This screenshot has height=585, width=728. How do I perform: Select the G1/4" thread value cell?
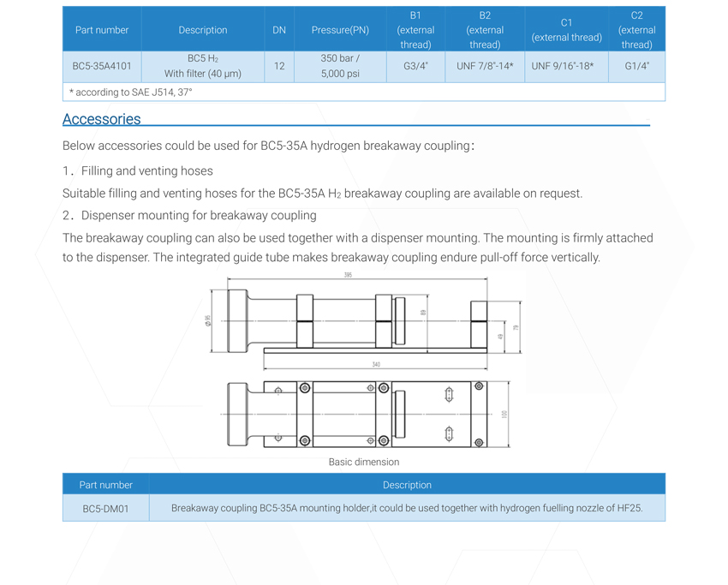[636, 66]
